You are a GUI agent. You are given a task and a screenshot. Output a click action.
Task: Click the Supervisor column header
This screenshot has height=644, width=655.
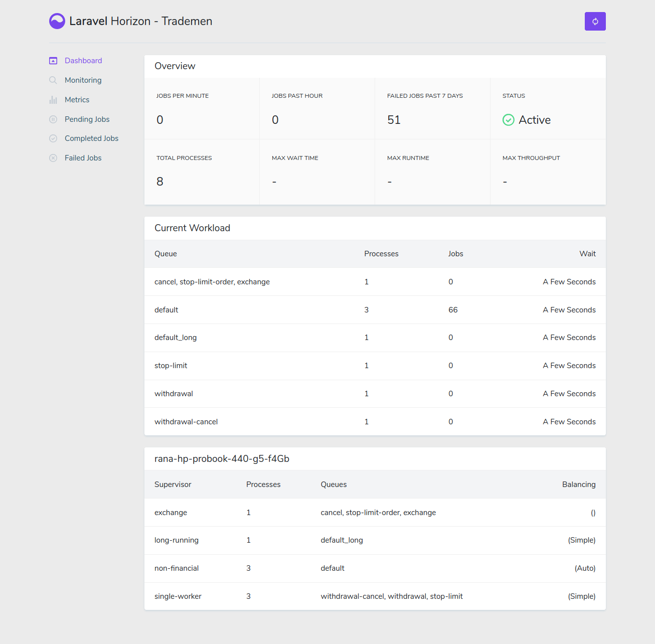point(173,485)
